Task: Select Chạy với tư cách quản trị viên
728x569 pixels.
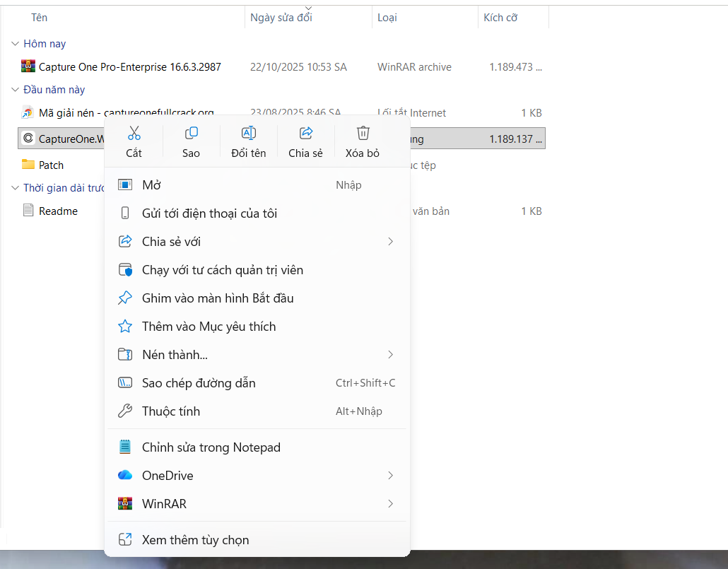Action: [x=222, y=270]
